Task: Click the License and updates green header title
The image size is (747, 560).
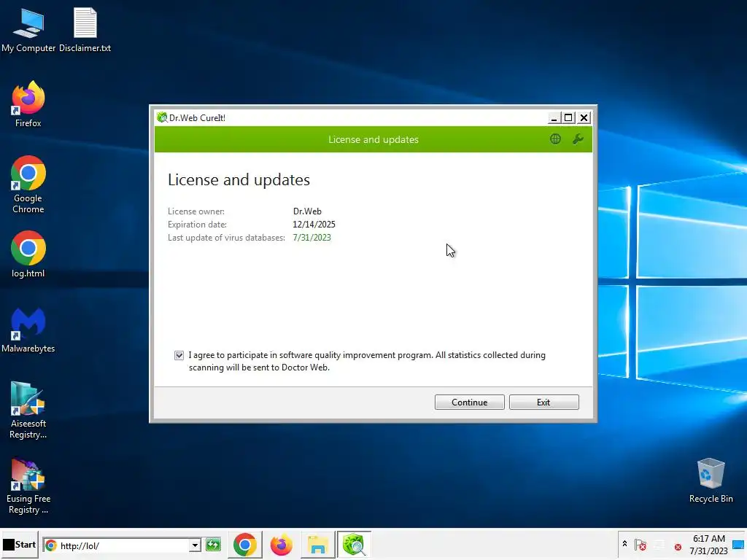Action: tap(373, 139)
